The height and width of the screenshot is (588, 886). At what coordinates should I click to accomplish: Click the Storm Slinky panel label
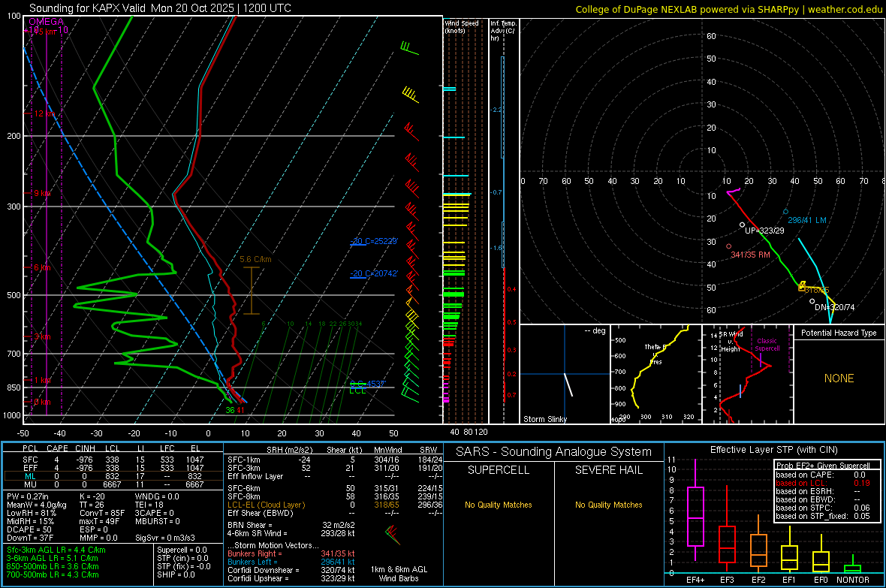pos(545,419)
